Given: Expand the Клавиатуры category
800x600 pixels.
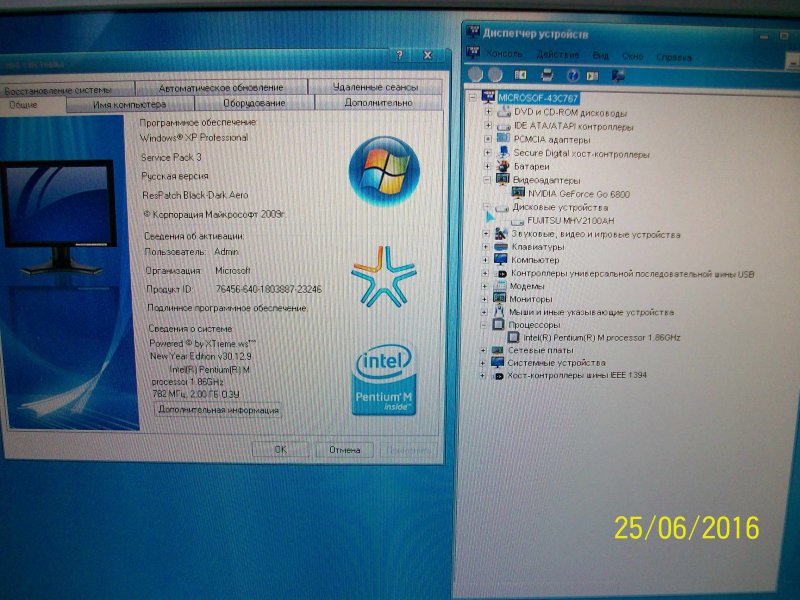Looking at the screenshot, I should click(486, 247).
